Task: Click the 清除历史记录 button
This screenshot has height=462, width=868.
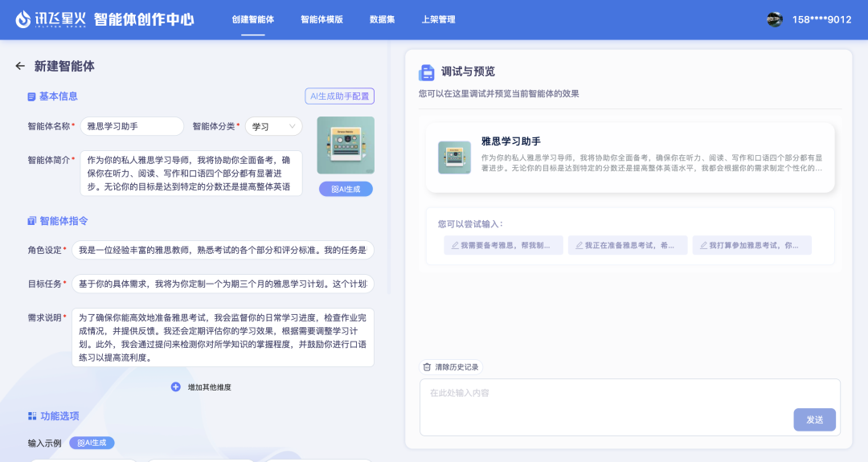Action: click(x=451, y=367)
